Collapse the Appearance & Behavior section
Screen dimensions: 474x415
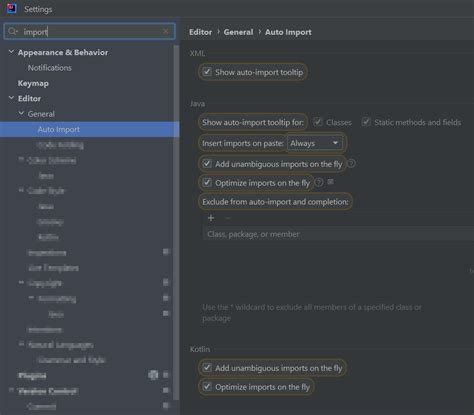pyautogui.click(x=11, y=52)
